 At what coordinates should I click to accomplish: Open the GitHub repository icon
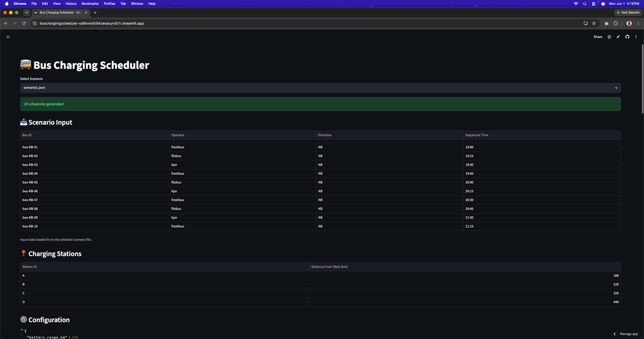(627, 37)
